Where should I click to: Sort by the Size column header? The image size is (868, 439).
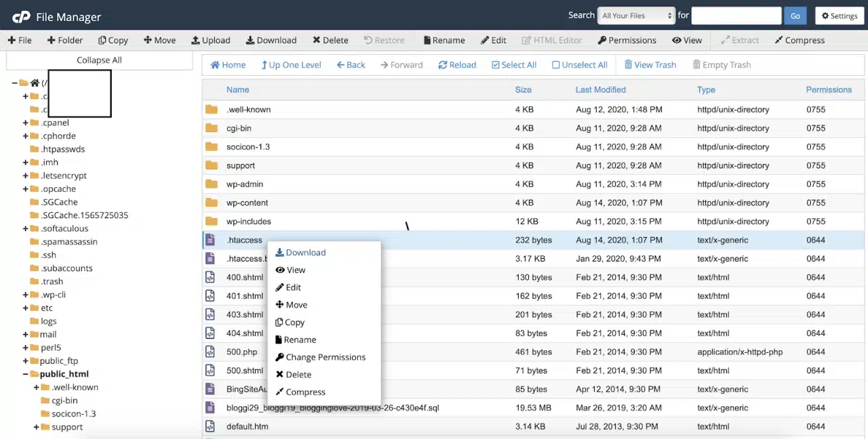pyautogui.click(x=523, y=89)
